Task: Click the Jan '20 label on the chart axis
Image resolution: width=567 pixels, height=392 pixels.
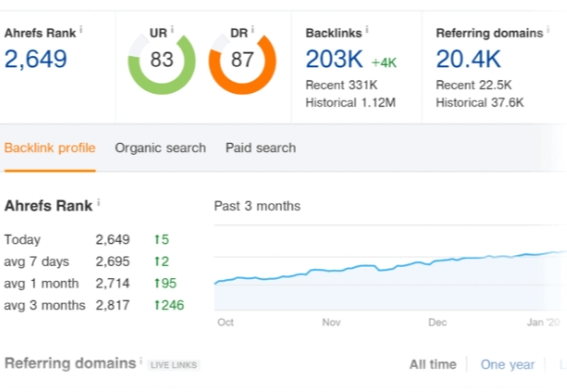Action: 543,322
